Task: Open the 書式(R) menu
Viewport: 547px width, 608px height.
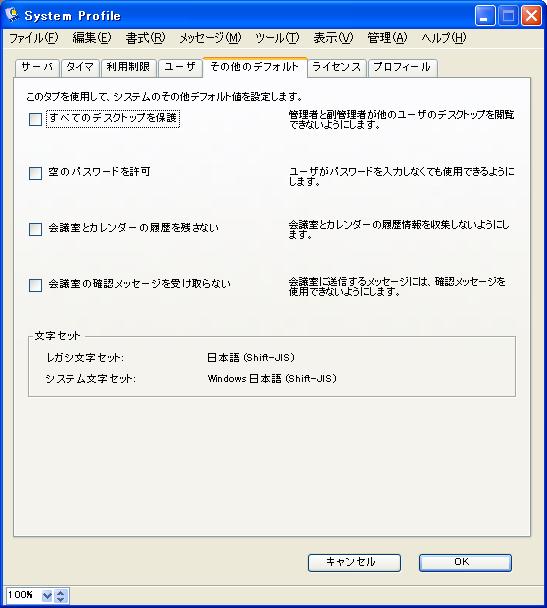Action: click(x=145, y=38)
